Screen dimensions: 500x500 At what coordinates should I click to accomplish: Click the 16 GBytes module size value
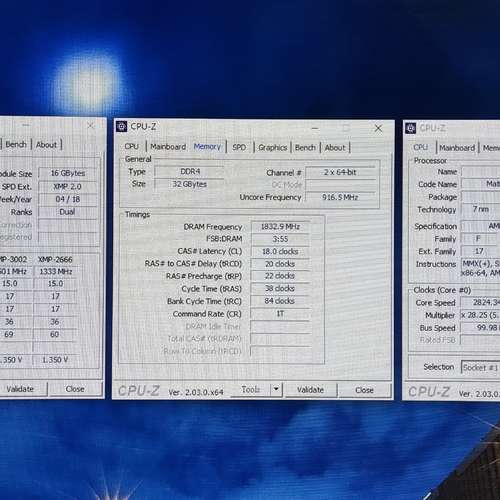point(68,173)
